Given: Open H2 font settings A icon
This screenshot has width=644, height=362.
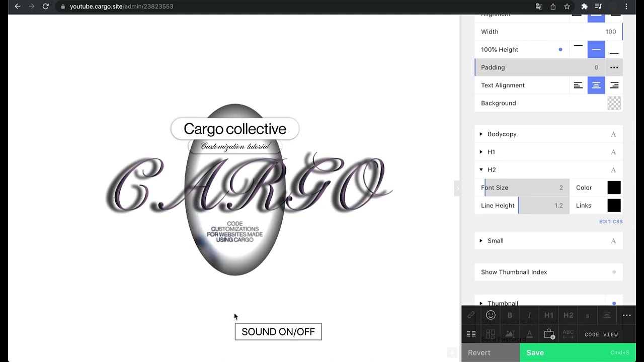Looking at the screenshot, I should 613,170.
